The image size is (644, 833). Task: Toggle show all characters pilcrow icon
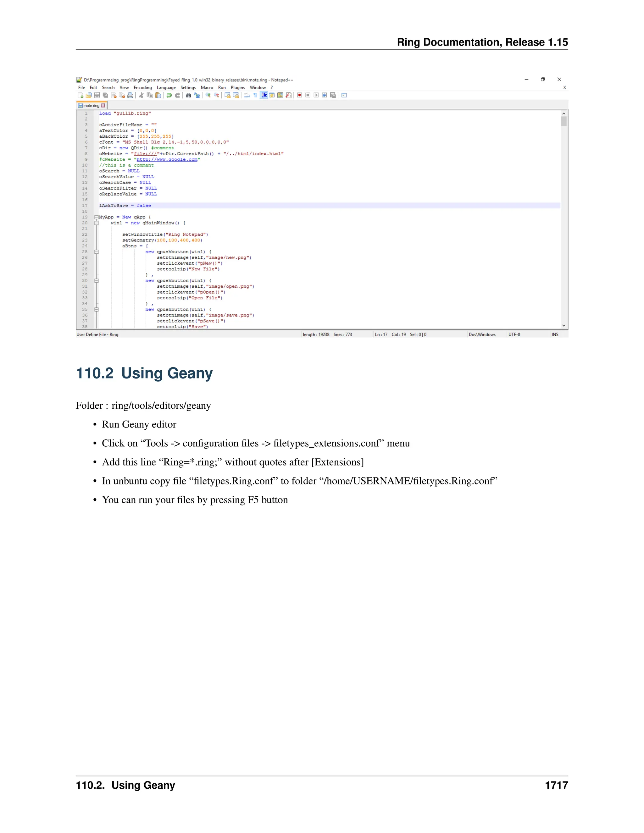coord(255,95)
